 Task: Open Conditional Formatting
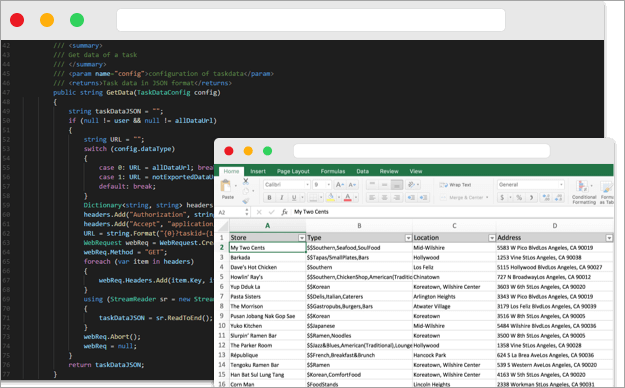point(584,192)
